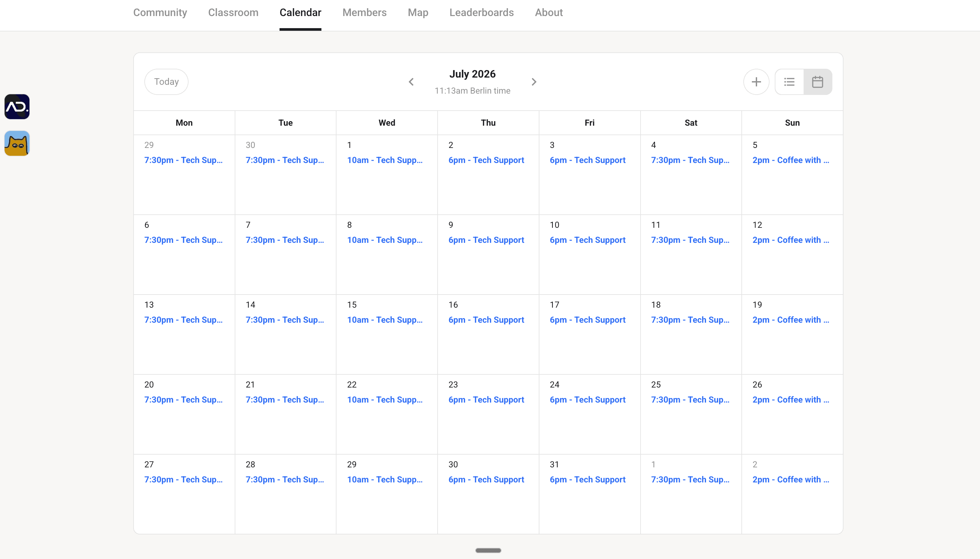Open the Classroom tab
Screen dimensions: 980x559
coord(233,13)
